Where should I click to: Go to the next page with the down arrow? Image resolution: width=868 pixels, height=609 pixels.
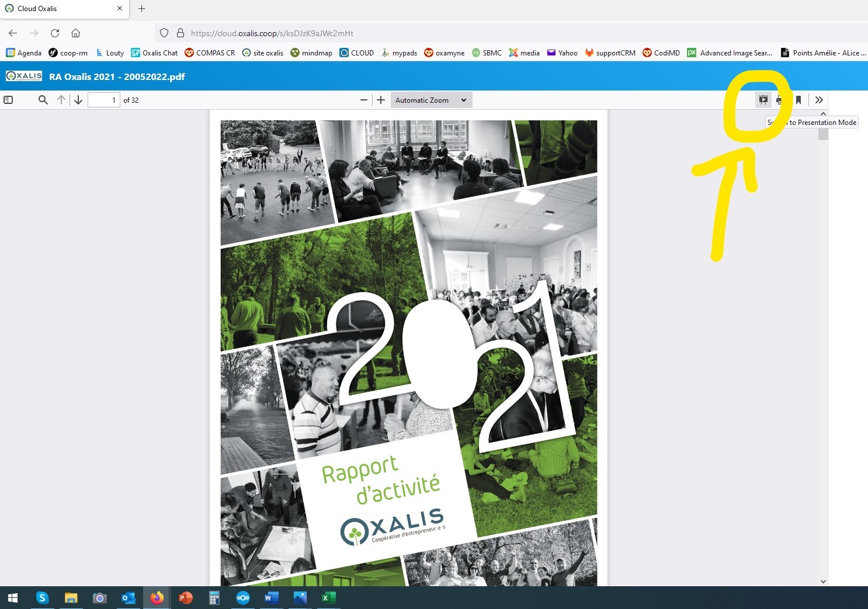click(78, 99)
